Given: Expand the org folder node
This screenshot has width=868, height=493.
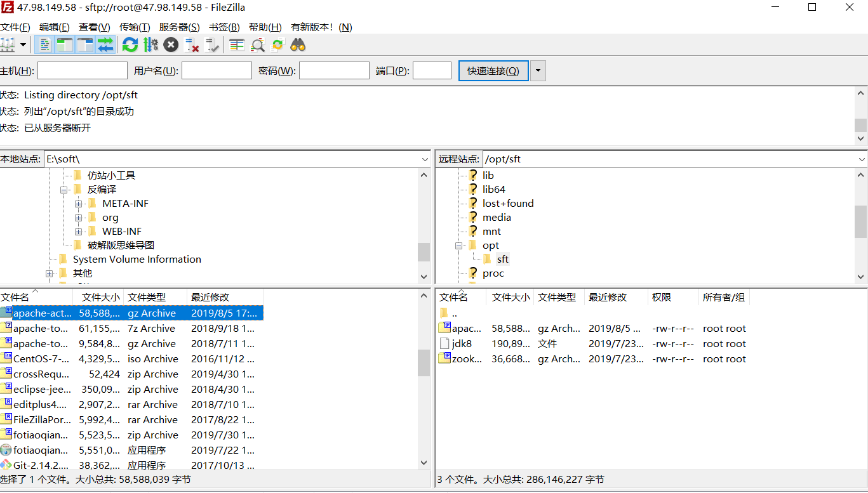Looking at the screenshot, I should point(78,218).
